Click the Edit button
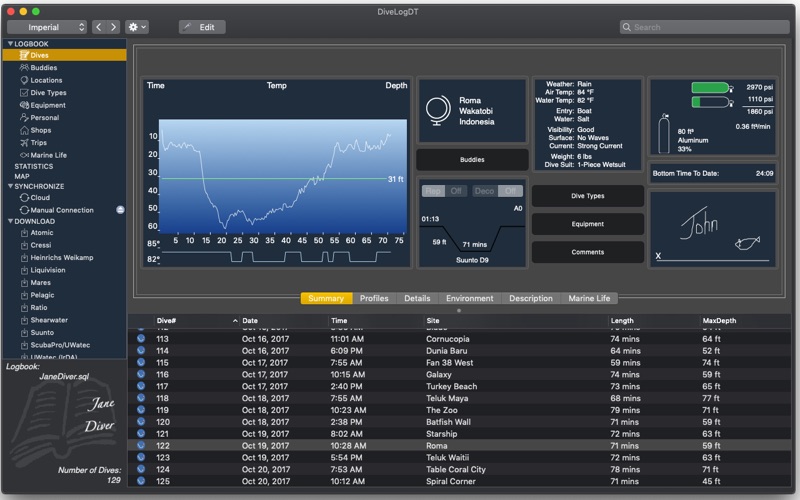Image resolution: width=800 pixels, height=500 pixels. pyautogui.click(x=202, y=27)
